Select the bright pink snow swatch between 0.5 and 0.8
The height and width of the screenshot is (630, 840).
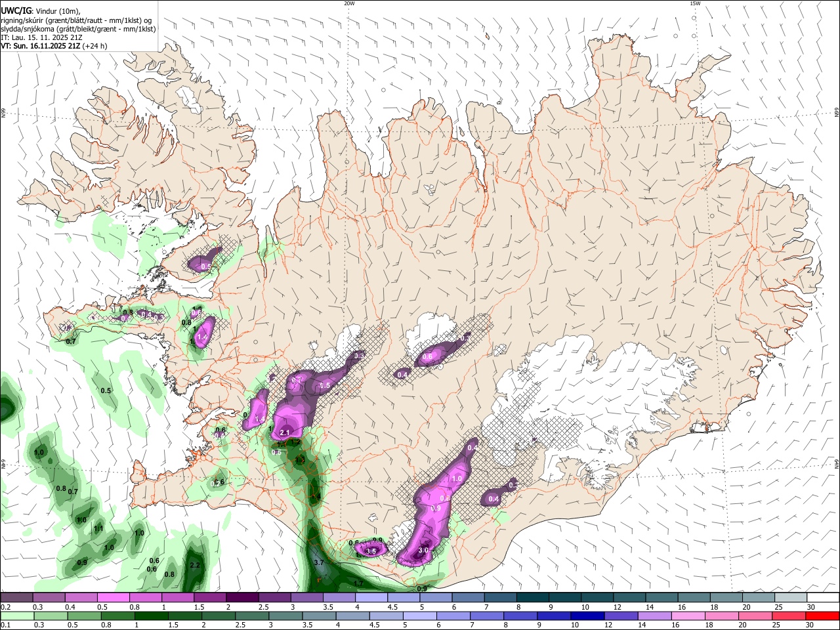click(113, 597)
